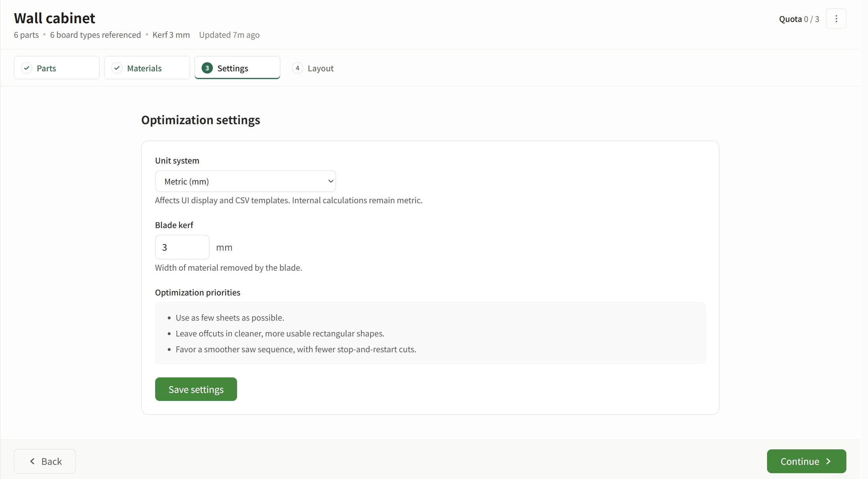Click the step 3 number badge
This screenshot has width=868, height=479.
[207, 68]
